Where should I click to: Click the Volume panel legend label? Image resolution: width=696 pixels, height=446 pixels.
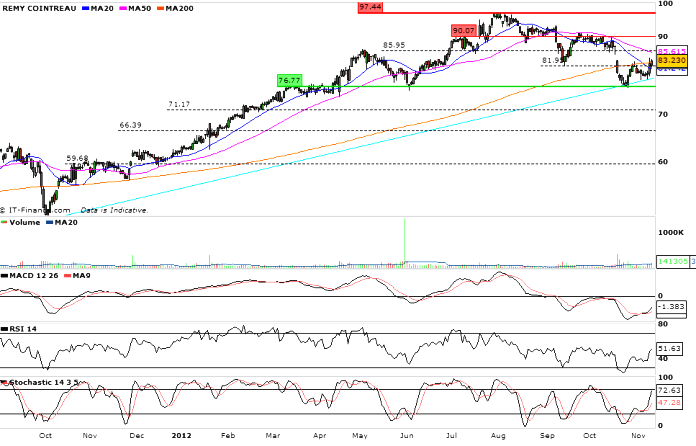21,222
